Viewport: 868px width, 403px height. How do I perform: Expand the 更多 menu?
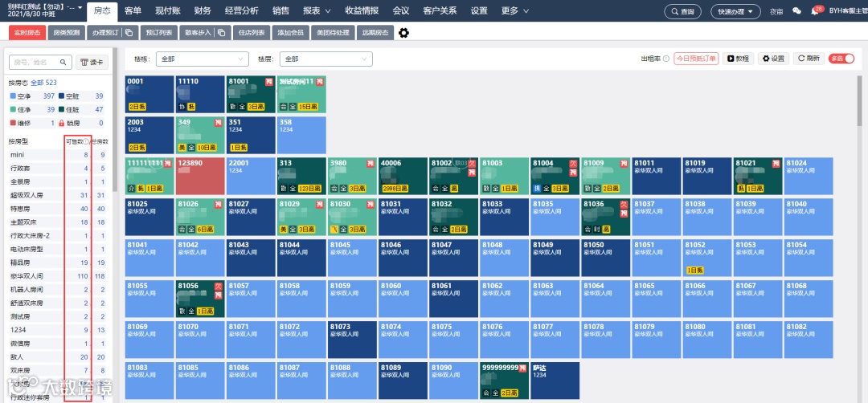pos(515,11)
